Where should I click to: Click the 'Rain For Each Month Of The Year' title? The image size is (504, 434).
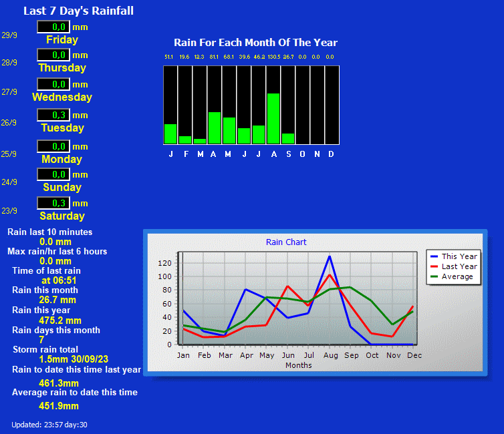pyautogui.click(x=255, y=42)
